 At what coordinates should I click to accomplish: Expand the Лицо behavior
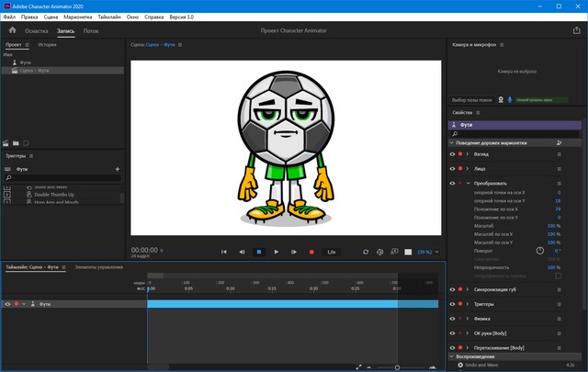click(468, 169)
